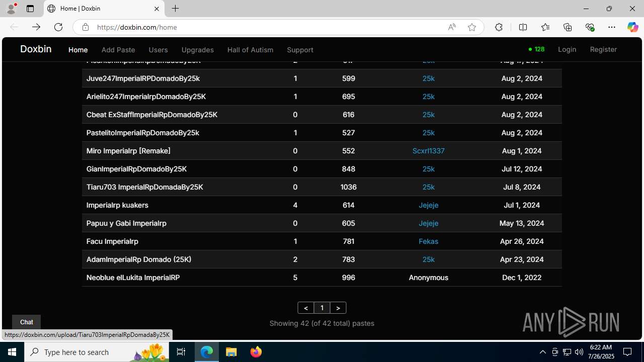Open paste Juve247ImperialRPDomadoBy25k
644x362 pixels.
[143, 78]
